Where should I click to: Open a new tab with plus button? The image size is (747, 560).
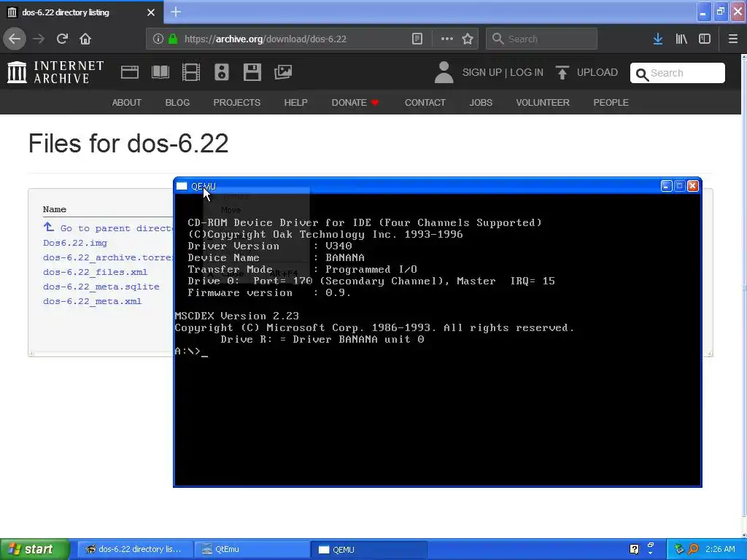tap(176, 12)
